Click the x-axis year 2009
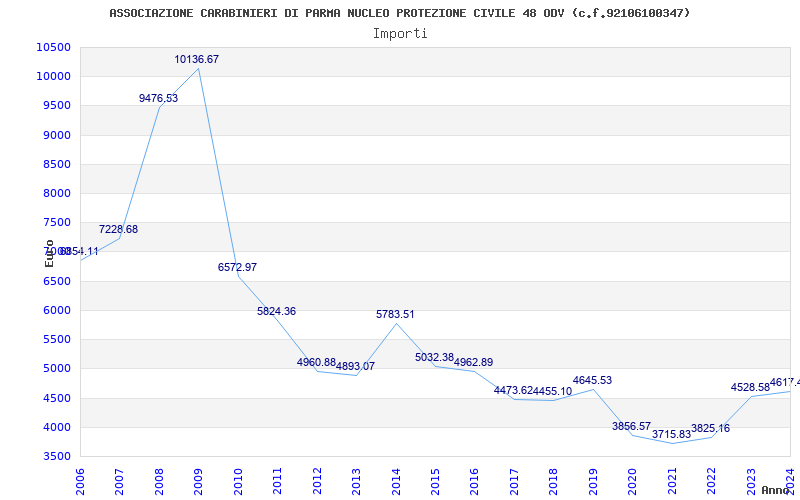Viewport: 800px width, 500px height. (198, 482)
